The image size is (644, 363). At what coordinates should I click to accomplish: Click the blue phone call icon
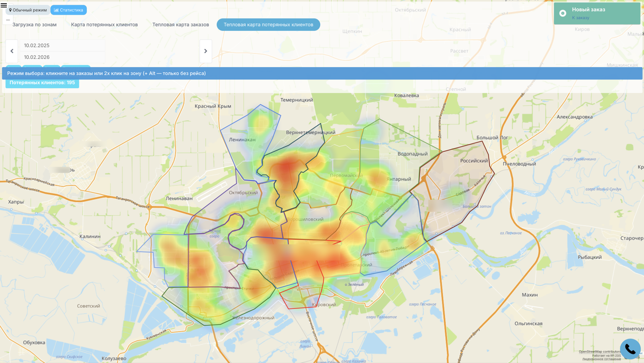[x=629, y=348]
